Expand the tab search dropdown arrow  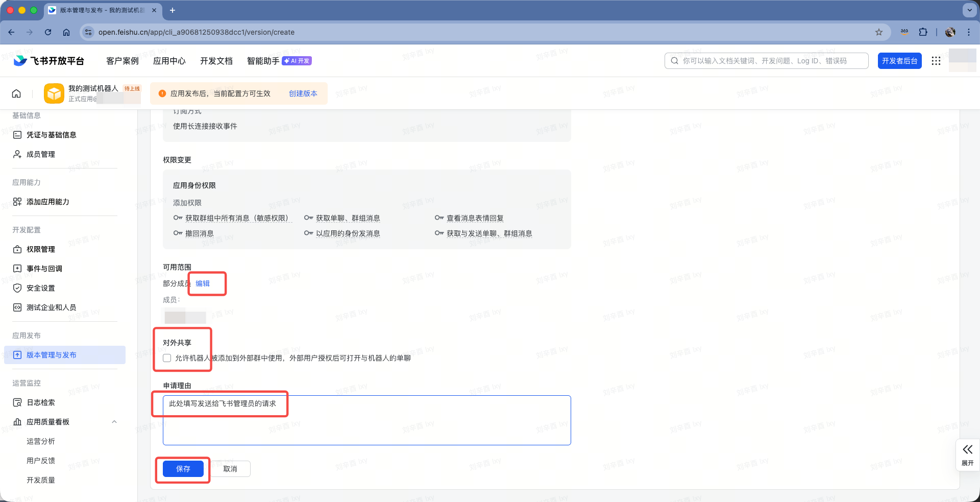click(969, 10)
